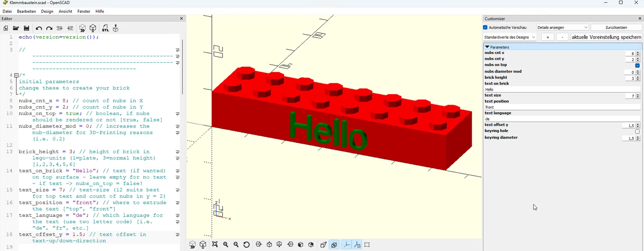Click the editor vertical scrollbar
Screen dimensions: 644x251
click(182, 66)
